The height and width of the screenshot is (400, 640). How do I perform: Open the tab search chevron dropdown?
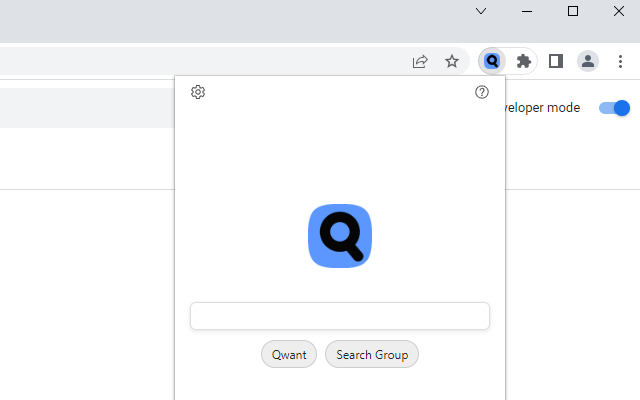click(481, 11)
